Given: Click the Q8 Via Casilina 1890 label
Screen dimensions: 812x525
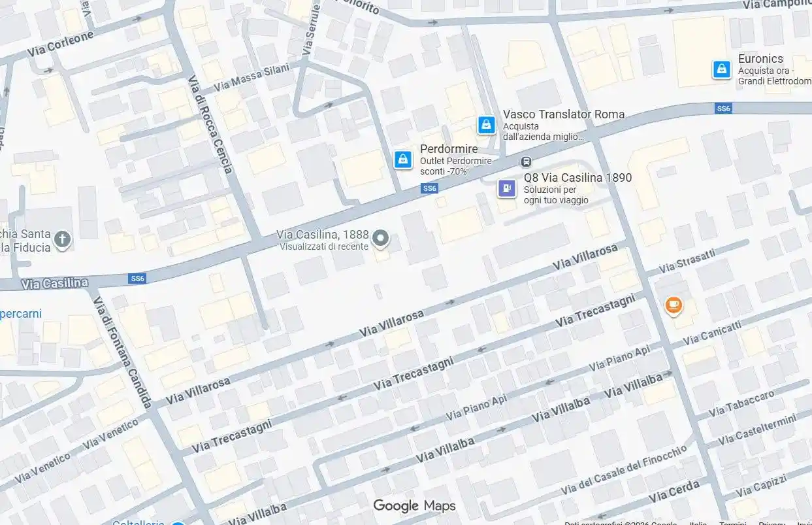Looking at the screenshot, I should 577,177.
